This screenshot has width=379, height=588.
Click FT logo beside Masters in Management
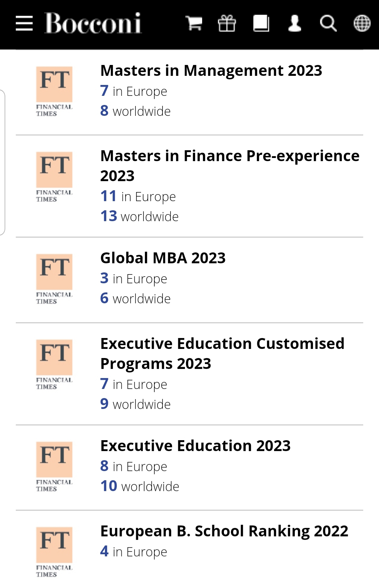pyautogui.click(x=54, y=91)
